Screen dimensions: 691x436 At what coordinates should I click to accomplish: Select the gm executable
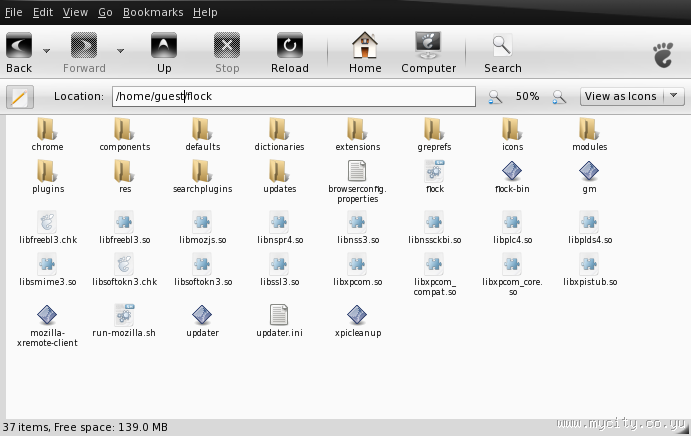(589, 176)
